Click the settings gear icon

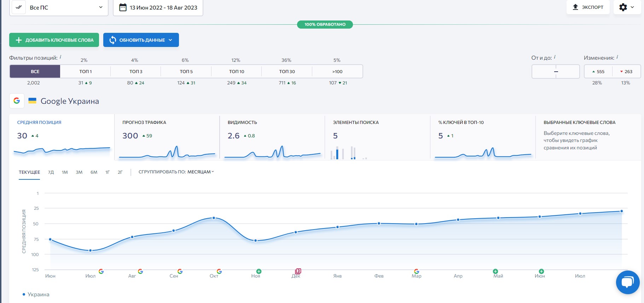pos(623,7)
